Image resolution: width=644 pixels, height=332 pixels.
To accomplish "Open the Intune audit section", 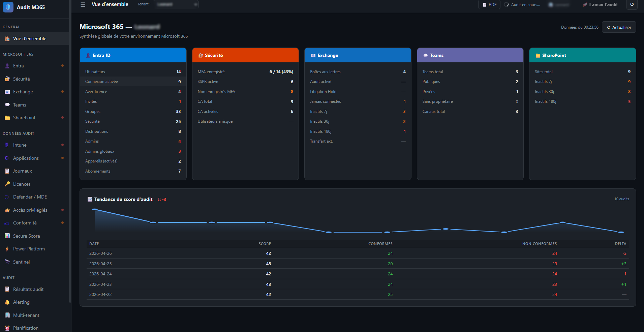I will coord(19,145).
